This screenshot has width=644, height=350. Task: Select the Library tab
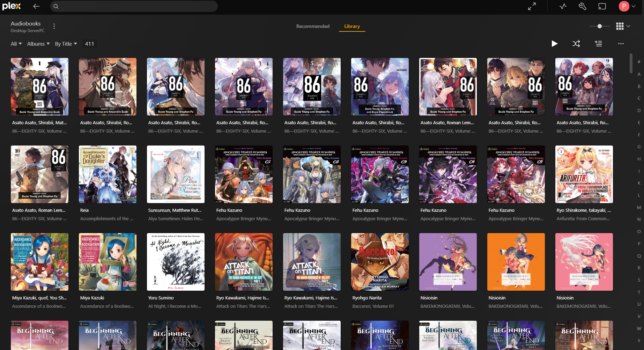352,26
